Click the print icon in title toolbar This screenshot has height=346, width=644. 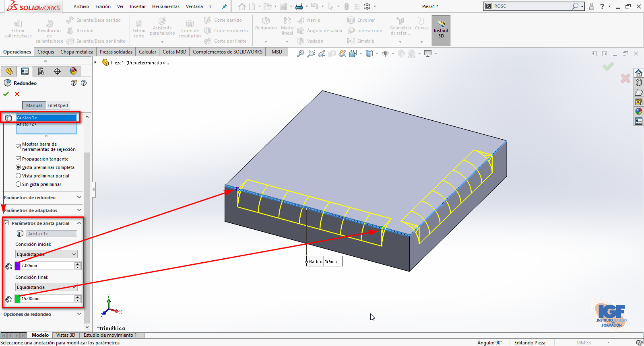[x=299, y=6]
